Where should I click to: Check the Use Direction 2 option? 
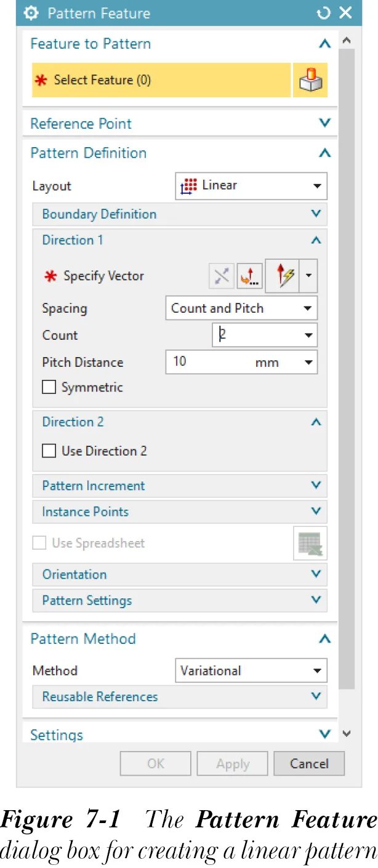[49, 451]
